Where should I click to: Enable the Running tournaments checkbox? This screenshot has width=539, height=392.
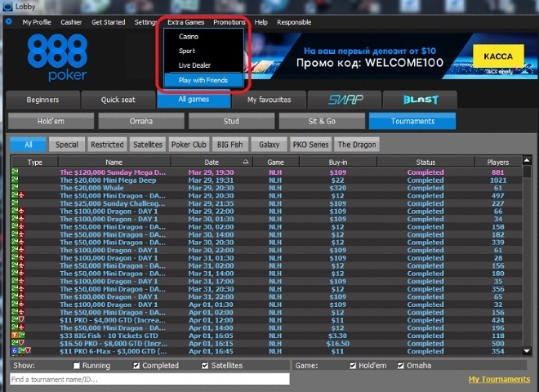78,366
